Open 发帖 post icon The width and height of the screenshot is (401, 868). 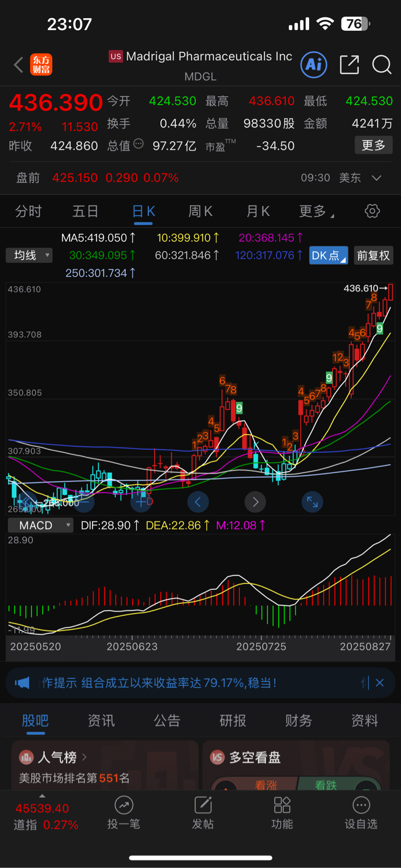203,813
